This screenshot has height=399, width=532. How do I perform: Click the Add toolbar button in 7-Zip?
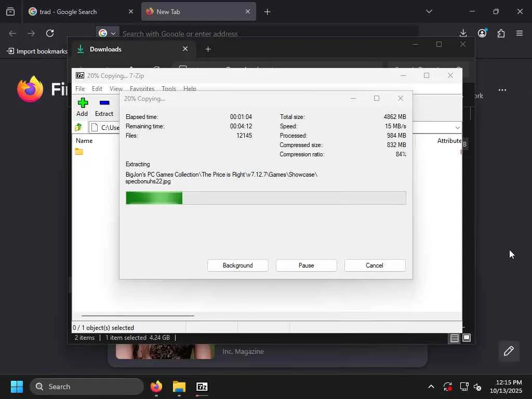pos(82,107)
